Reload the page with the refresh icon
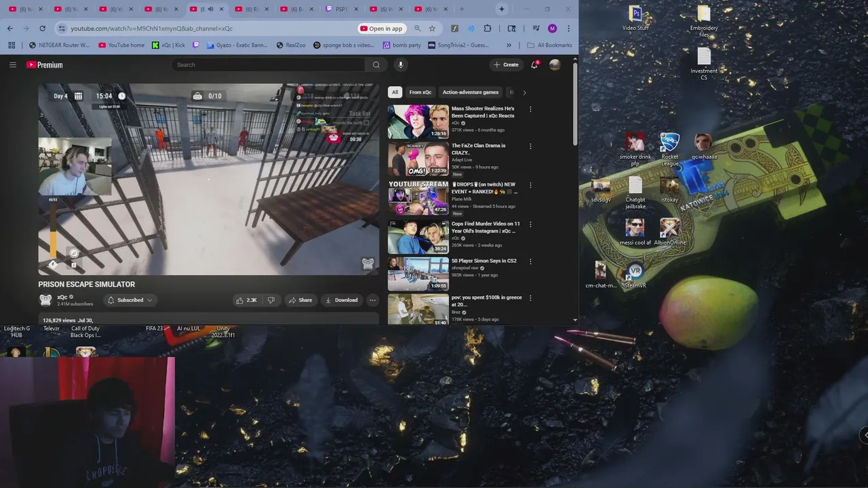This screenshot has height=488, width=868. [42, 28]
